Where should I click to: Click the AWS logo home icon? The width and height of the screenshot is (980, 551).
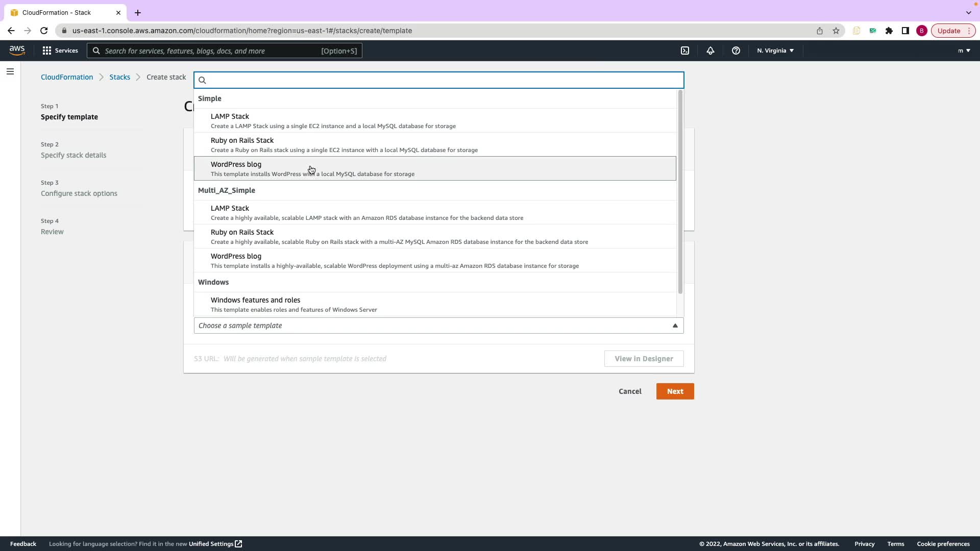click(17, 50)
